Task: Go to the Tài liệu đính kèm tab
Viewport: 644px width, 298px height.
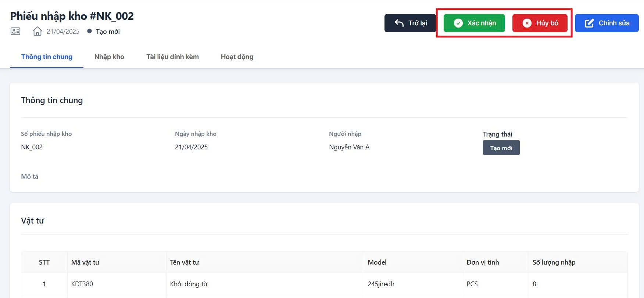Action: point(172,57)
